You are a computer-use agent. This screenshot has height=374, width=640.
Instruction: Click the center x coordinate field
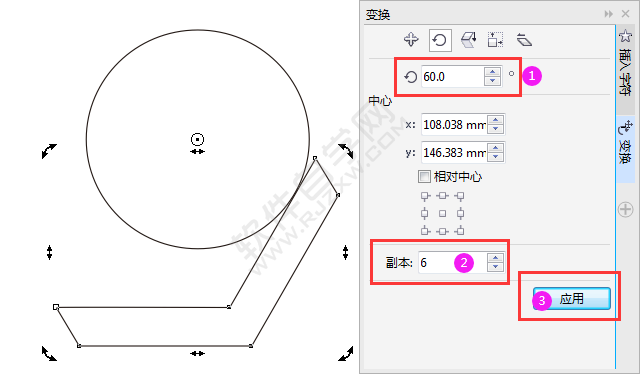(454, 125)
